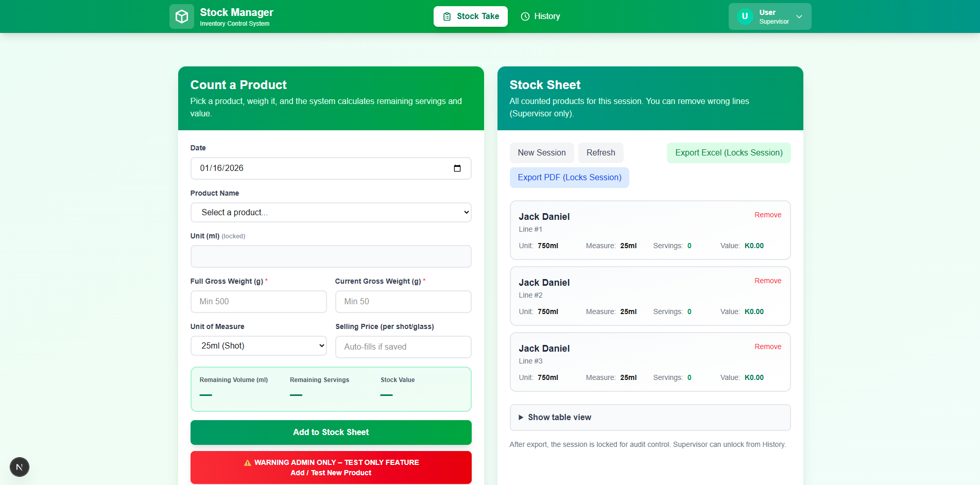980x485 pixels.
Task: Export PDF and lock session
Action: [x=569, y=178]
